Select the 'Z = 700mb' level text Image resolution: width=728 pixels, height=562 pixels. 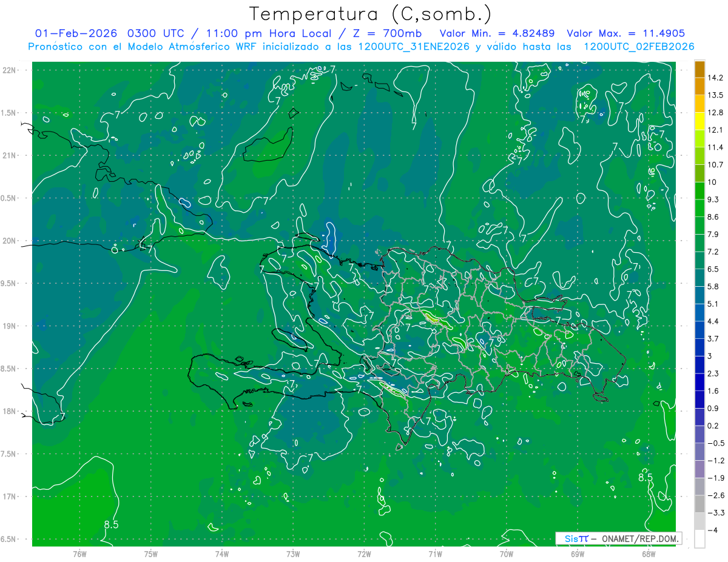click(x=387, y=33)
